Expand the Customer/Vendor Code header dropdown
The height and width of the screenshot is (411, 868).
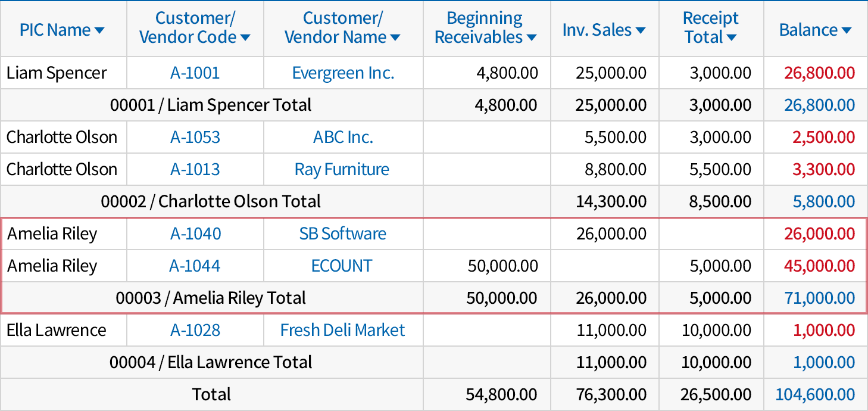(x=245, y=38)
